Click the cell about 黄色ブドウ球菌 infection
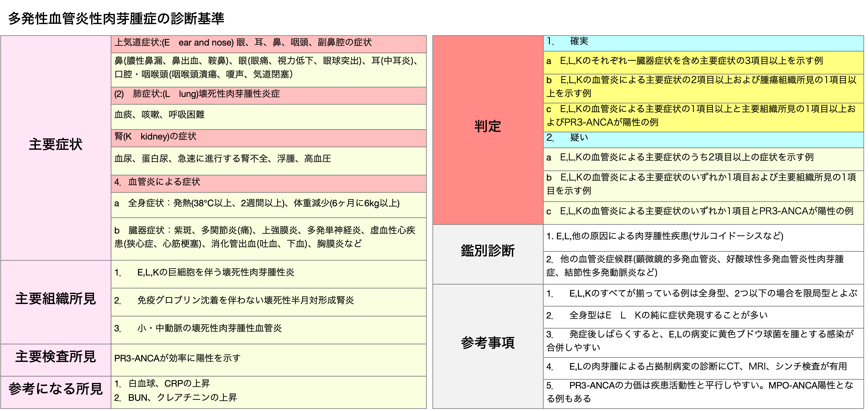Screen dimensions: 868x411 click(703, 343)
